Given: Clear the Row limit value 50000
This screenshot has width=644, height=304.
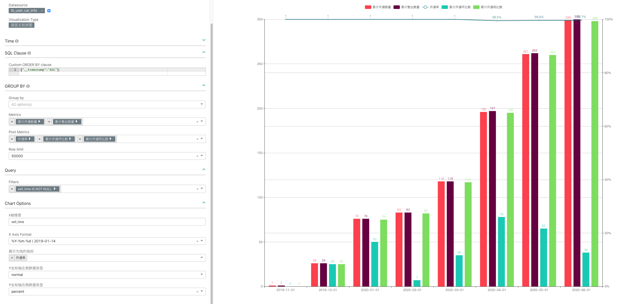Looking at the screenshot, I should (x=197, y=156).
